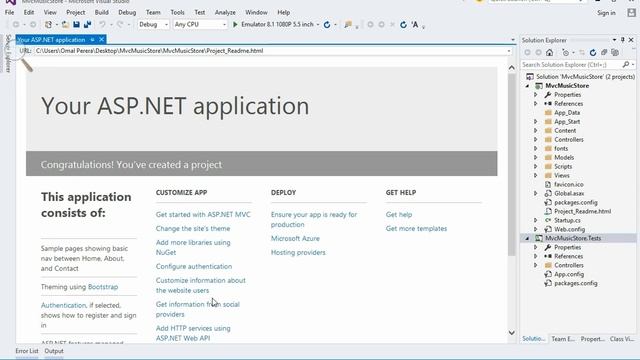Image resolution: width=640 pixels, height=360 pixels.
Task: Select the favicon.ico file
Action: click(569, 184)
